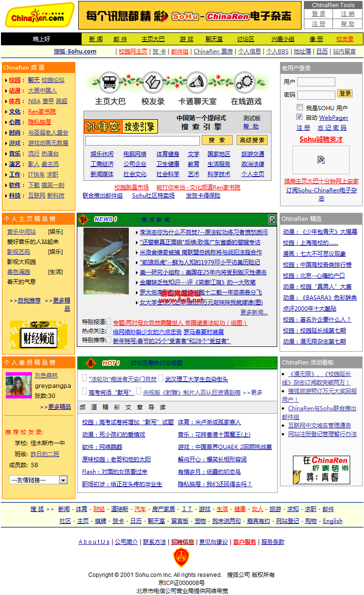Open 软件：网络鸥鹉 link
The width and height of the screenshot is (364, 595).
[x=102, y=447]
